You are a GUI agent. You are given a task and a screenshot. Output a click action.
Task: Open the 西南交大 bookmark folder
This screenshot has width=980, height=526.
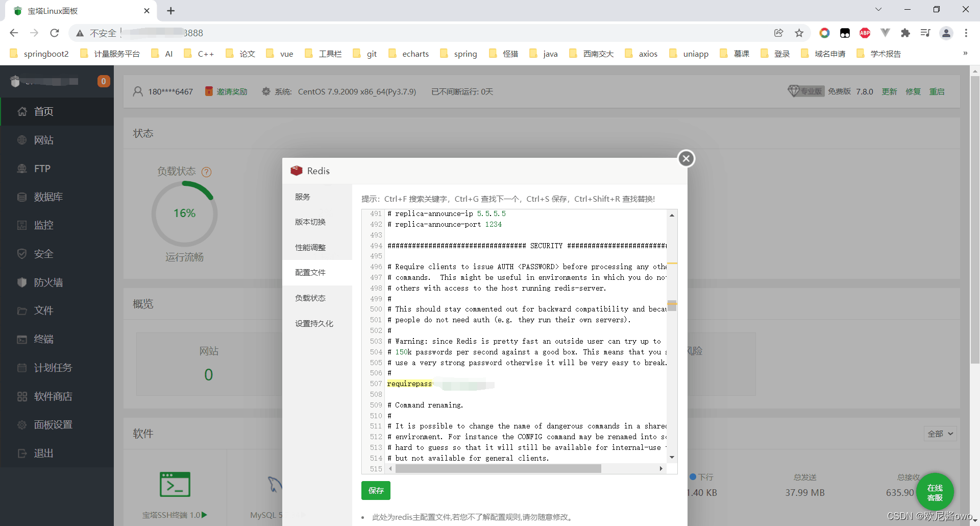[592, 54]
